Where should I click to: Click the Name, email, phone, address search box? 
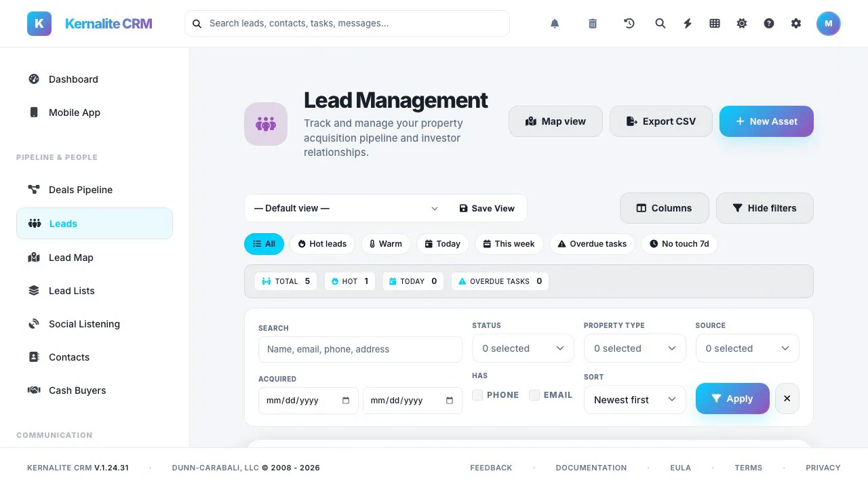pos(360,349)
